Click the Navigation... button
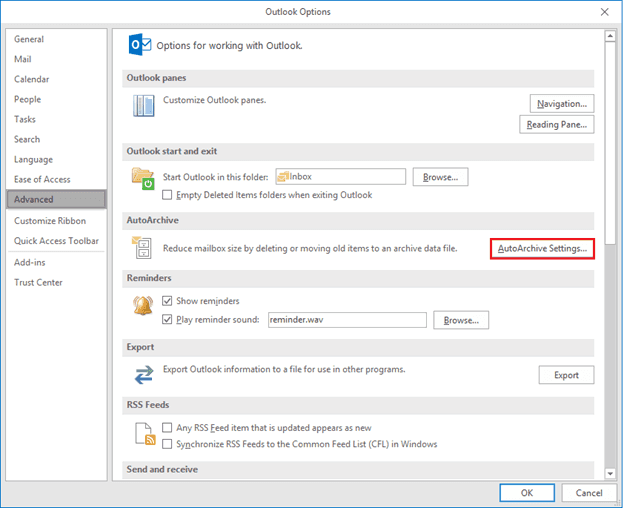The width and height of the screenshot is (624, 508). pos(562,104)
